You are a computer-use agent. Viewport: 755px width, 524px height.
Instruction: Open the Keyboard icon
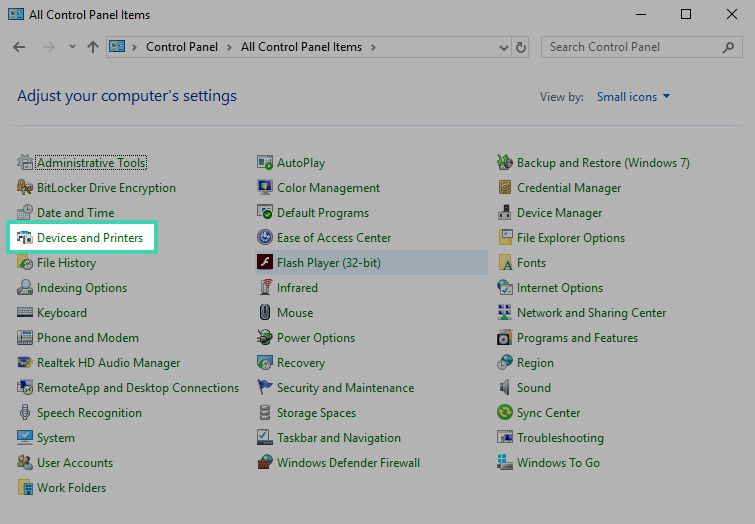click(x=25, y=313)
